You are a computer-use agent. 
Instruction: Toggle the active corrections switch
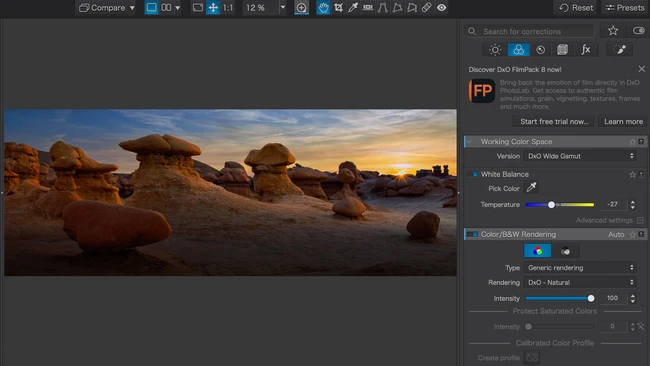(x=638, y=30)
